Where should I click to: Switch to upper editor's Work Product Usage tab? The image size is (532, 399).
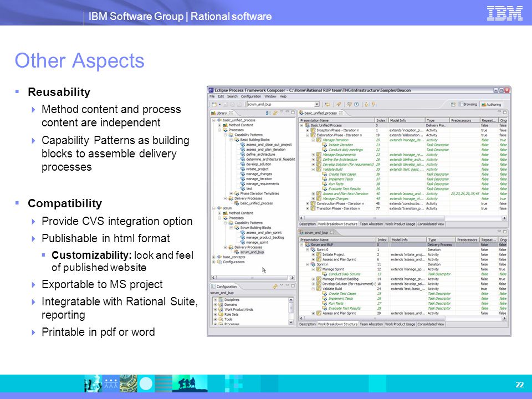tap(400, 224)
